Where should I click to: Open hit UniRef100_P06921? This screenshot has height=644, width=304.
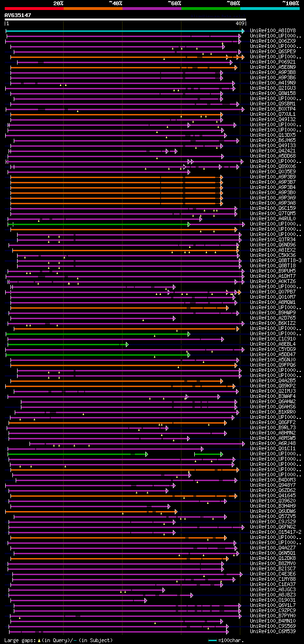pyautogui.click(x=274, y=62)
